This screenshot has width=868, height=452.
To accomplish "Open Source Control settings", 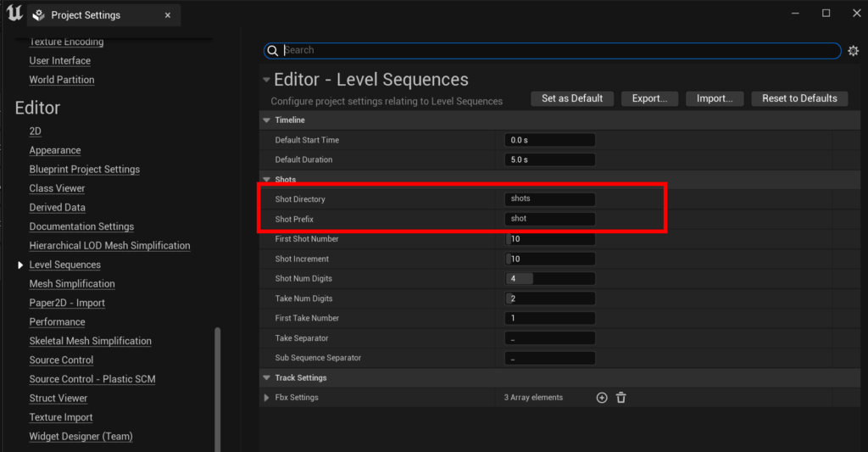I will tap(61, 360).
